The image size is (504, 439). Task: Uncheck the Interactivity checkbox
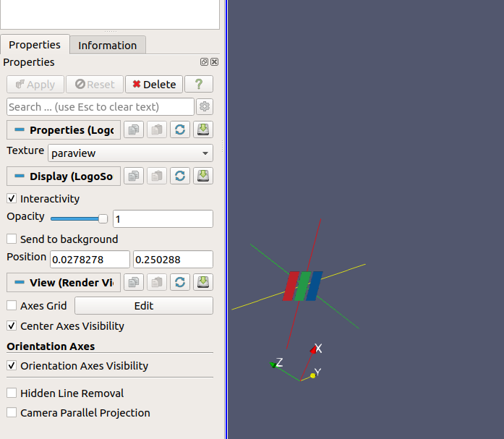click(x=12, y=199)
